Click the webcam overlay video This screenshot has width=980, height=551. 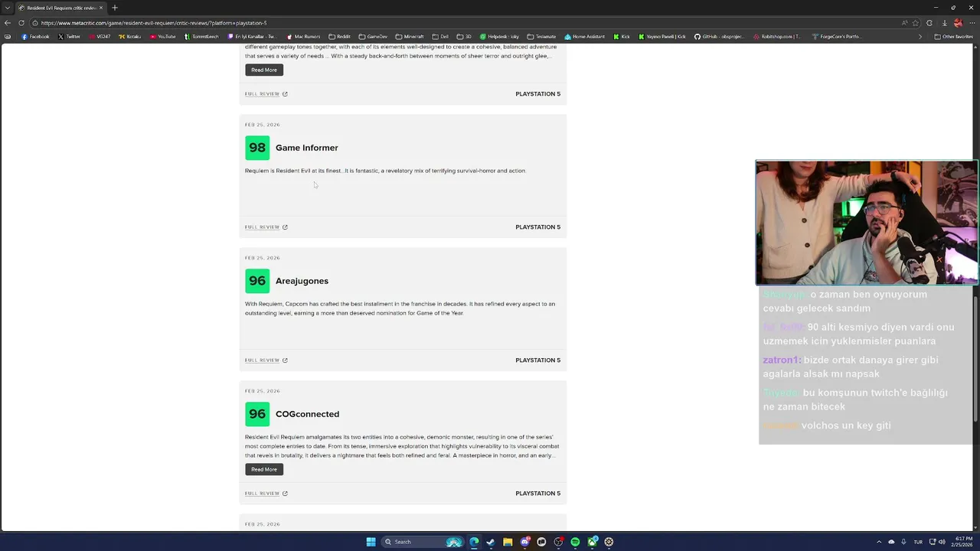point(866,223)
